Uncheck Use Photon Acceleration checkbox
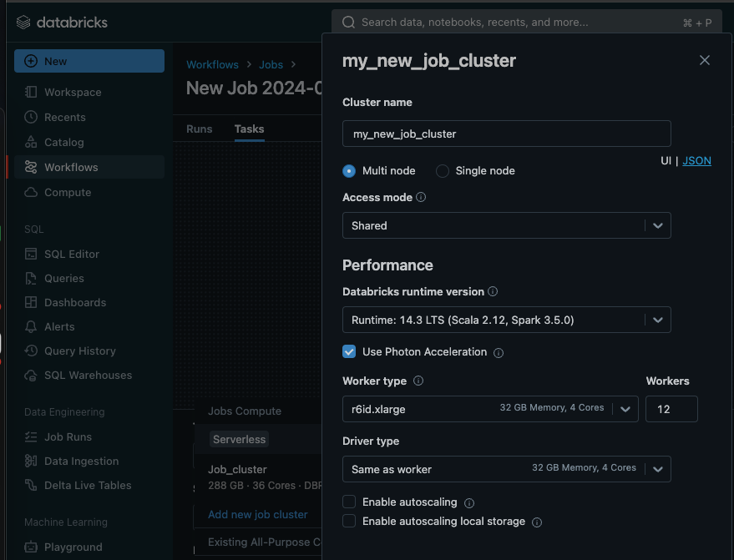Viewport: 734px width, 560px height. [x=349, y=352]
